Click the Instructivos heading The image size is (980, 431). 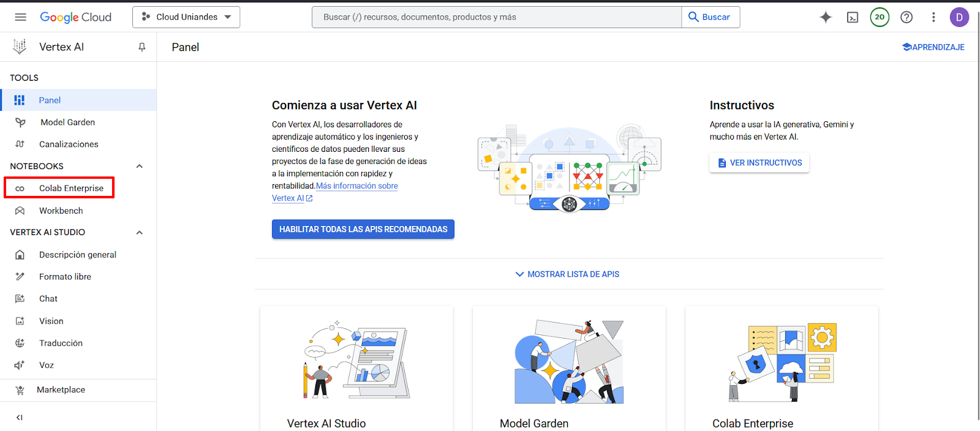(742, 105)
